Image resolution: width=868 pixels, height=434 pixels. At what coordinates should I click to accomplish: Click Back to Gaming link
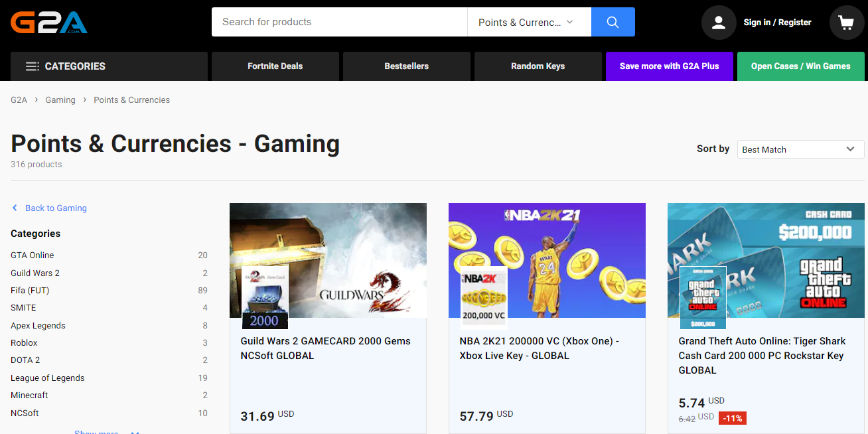56,208
